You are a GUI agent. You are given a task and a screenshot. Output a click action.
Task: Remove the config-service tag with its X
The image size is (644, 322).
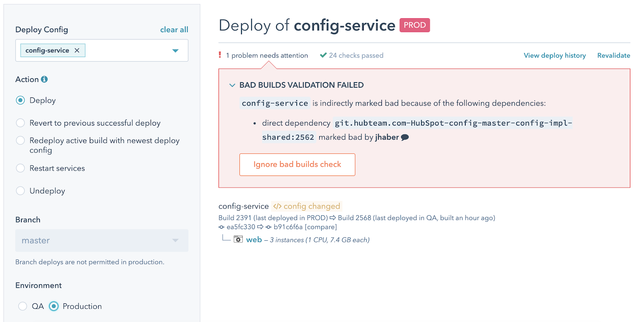tap(77, 50)
